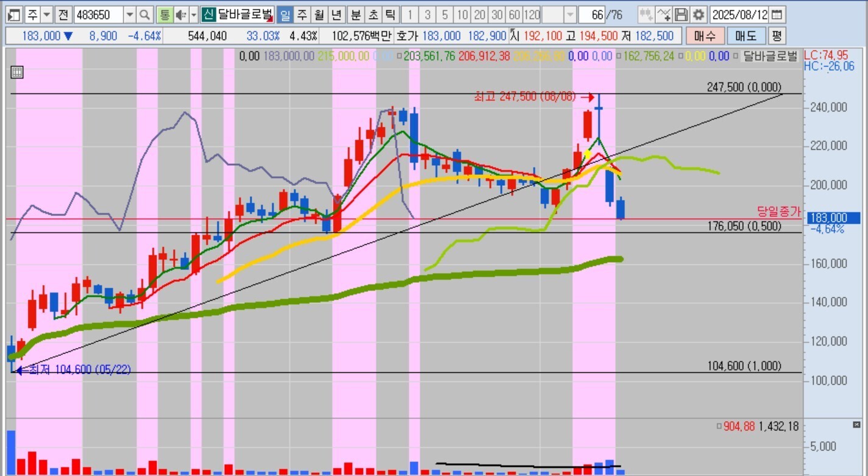This screenshot has height=476, width=868.
Task: Click the date field 2025/08/12
Action: tap(740, 15)
